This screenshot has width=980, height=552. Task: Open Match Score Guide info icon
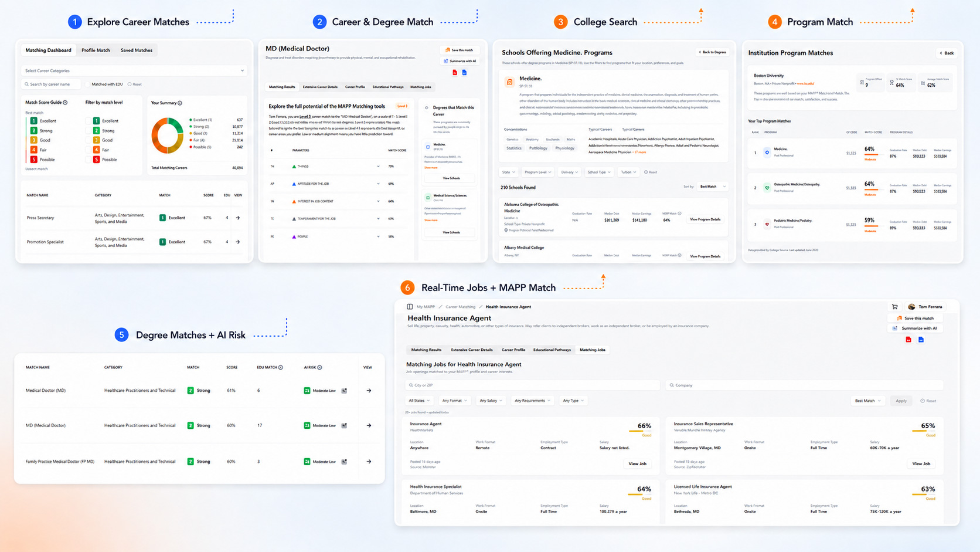point(65,103)
